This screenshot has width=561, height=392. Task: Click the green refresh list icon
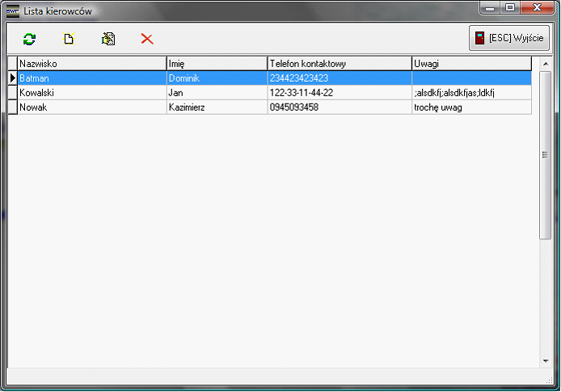click(30, 39)
